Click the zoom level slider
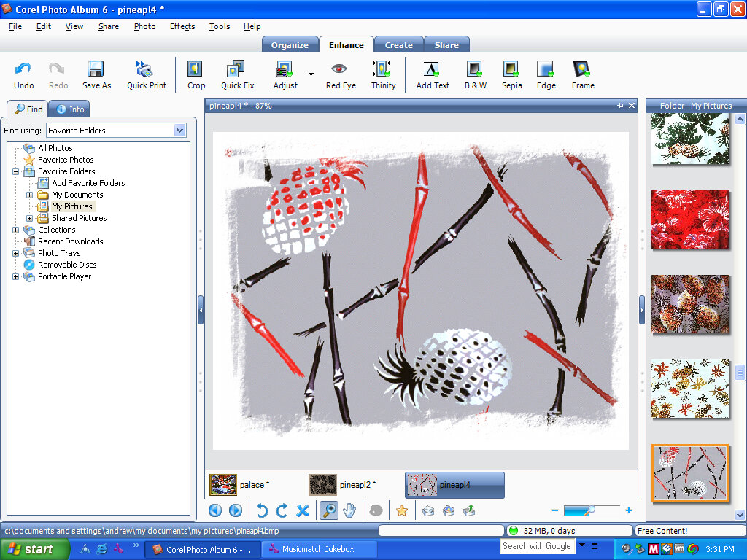The width and height of the screenshot is (747, 560). click(591, 510)
